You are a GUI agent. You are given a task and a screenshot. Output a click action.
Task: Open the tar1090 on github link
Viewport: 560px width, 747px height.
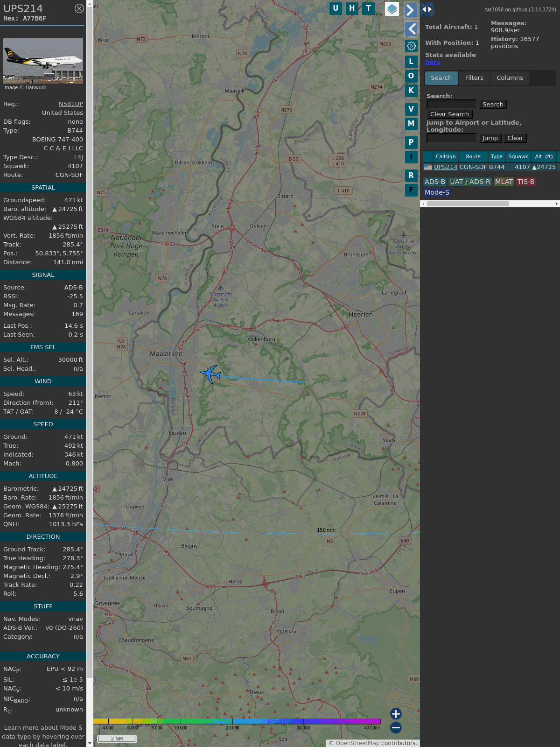point(520,9)
